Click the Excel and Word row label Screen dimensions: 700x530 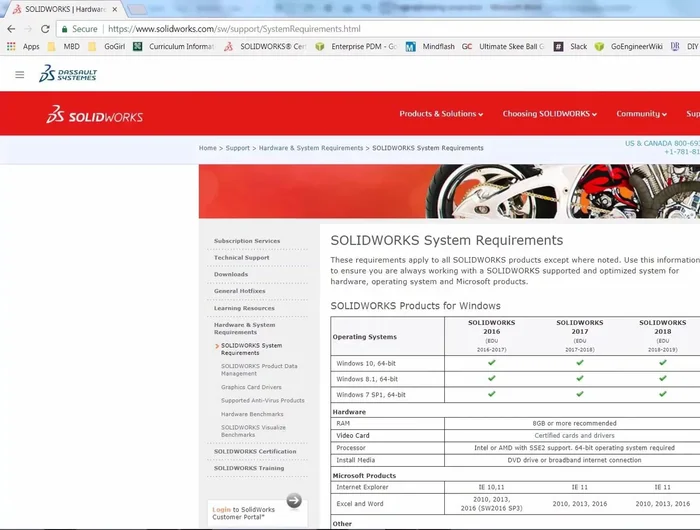(360, 504)
